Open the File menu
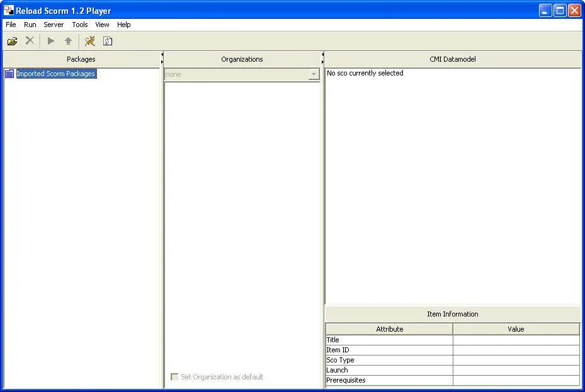Viewport: 585px width, 392px height. pos(11,25)
